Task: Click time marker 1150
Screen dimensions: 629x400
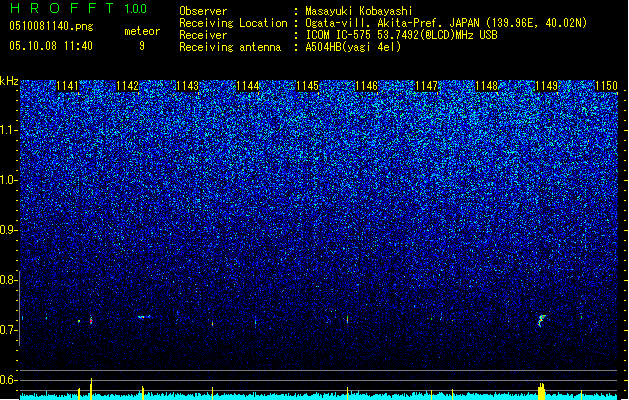Action: tap(606, 86)
